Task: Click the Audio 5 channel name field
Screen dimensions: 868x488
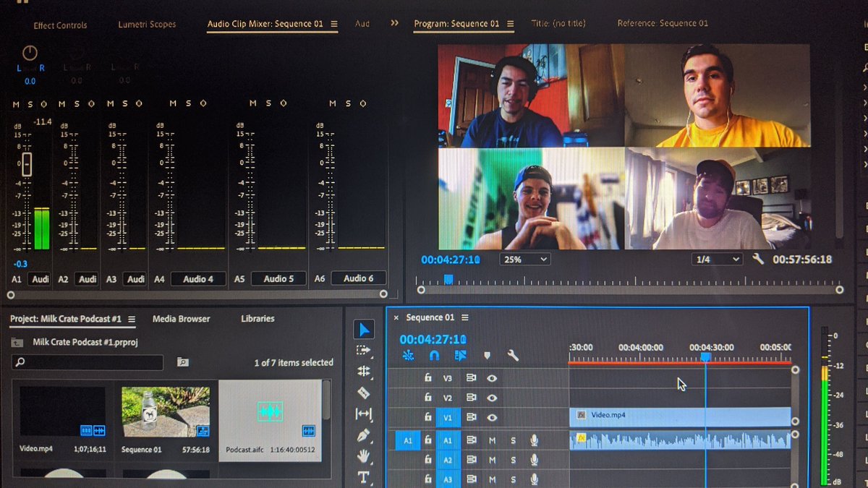Action: [278, 279]
